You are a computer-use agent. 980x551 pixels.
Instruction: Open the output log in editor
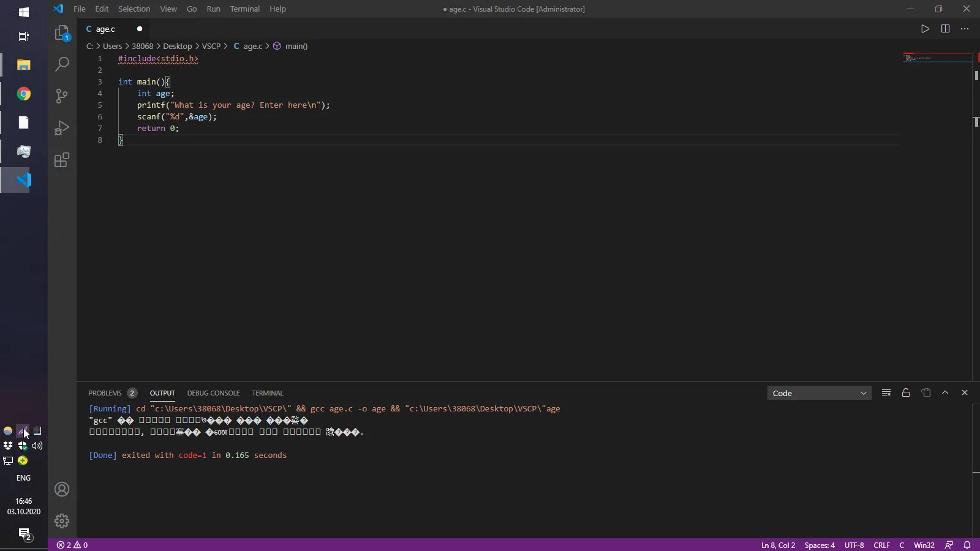click(925, 393)
